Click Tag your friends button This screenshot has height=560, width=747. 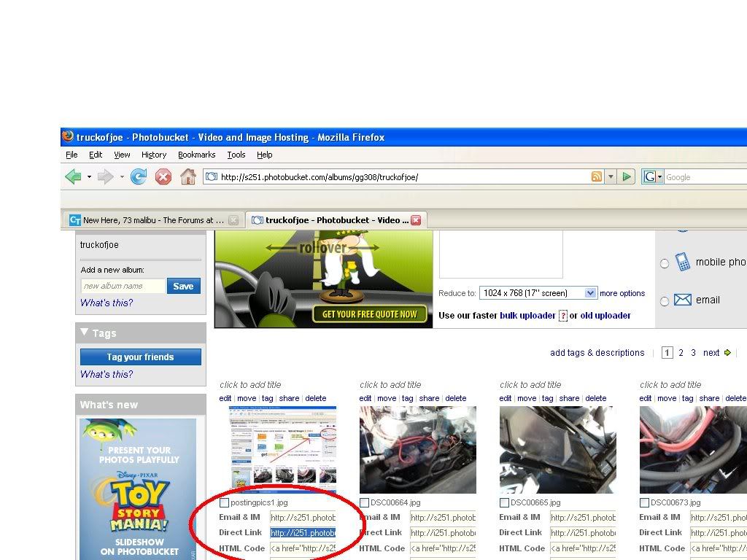point(141,357)
